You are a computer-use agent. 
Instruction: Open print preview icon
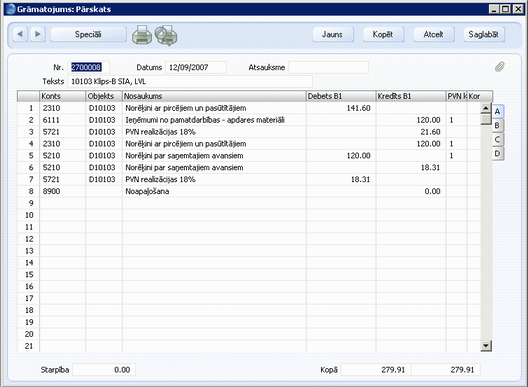[166, 35]
